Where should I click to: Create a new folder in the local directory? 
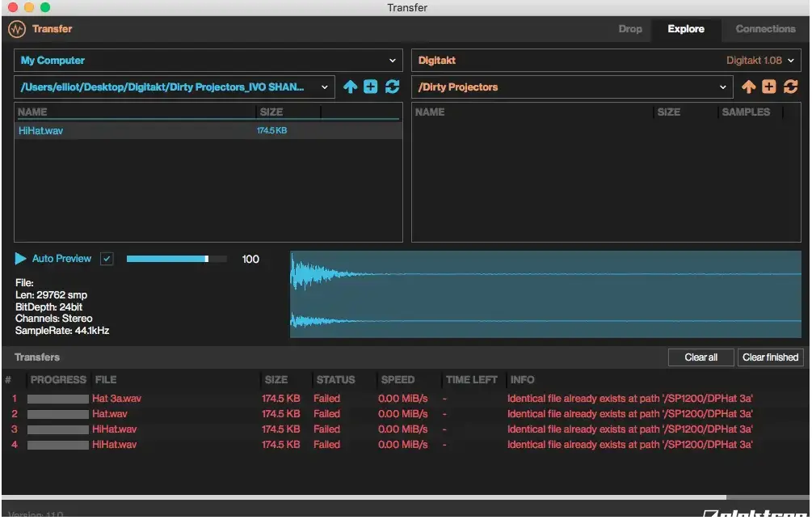coord(371,87)
